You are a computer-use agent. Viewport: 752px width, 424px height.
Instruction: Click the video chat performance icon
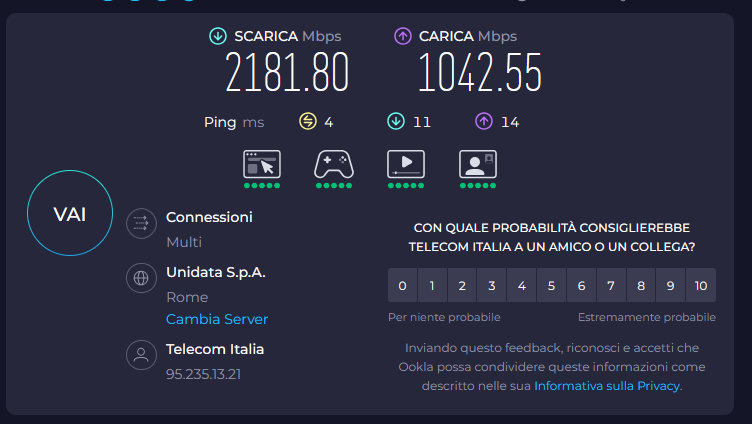[478, 164]
